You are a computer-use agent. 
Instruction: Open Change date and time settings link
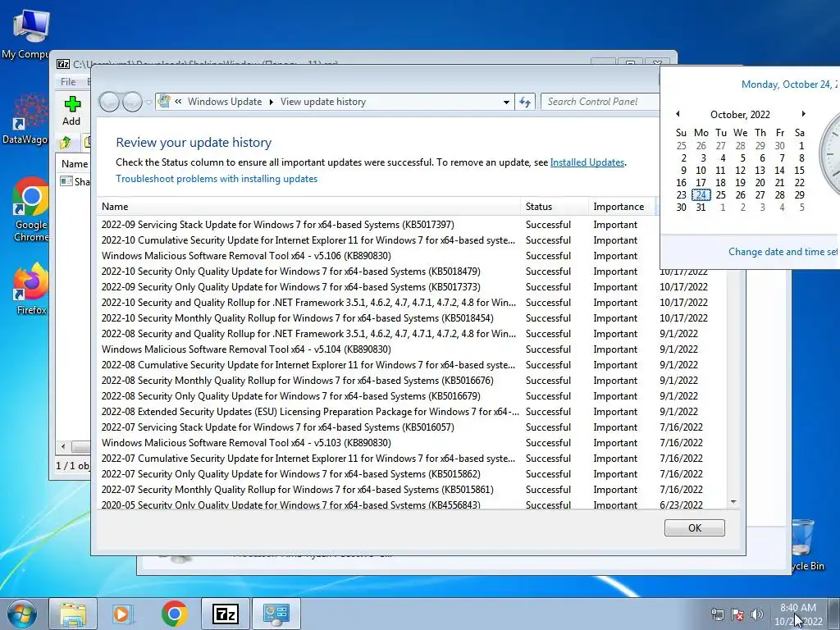783,252
